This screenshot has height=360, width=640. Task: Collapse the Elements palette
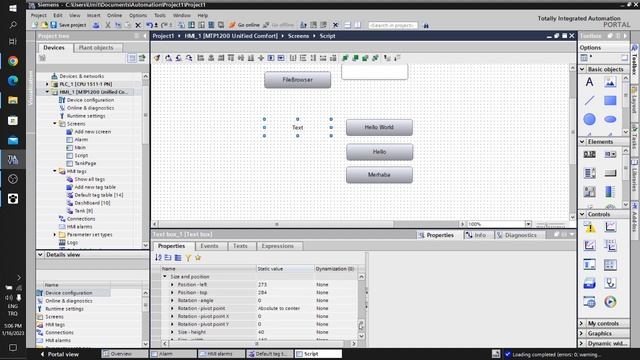point(582,142)
